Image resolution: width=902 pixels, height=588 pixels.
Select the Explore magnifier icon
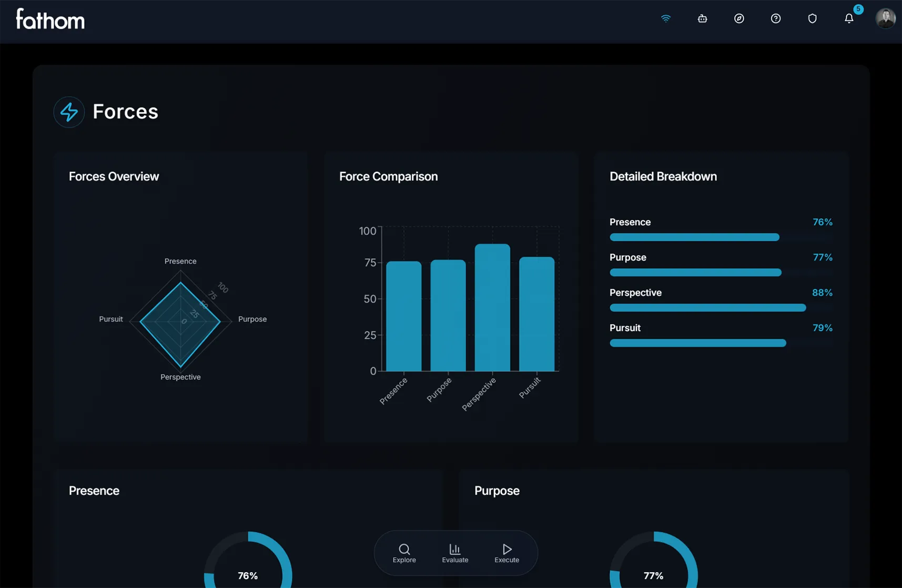point(404,549)
